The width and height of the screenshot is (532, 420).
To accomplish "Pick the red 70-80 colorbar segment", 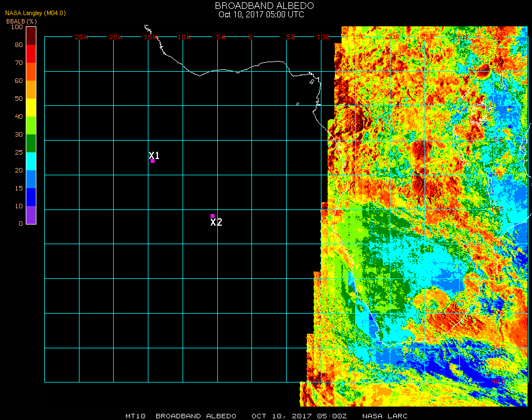I will (x=31, y=54).
